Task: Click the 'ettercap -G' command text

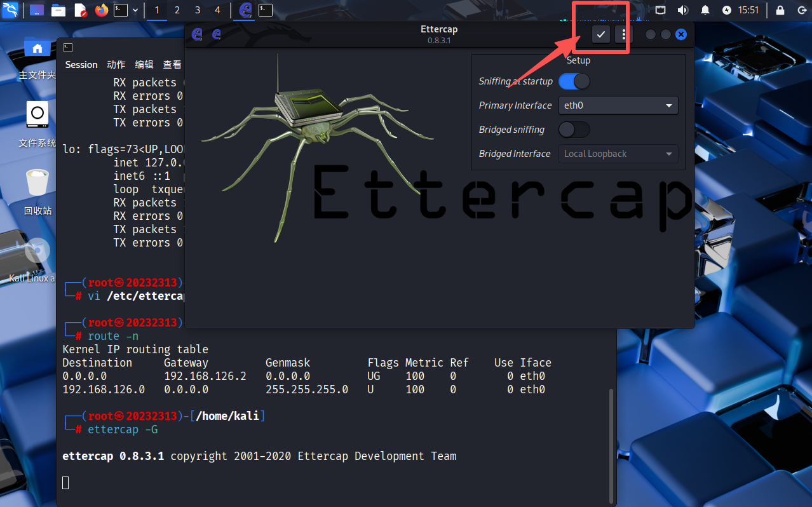Action: coord(123,429)
